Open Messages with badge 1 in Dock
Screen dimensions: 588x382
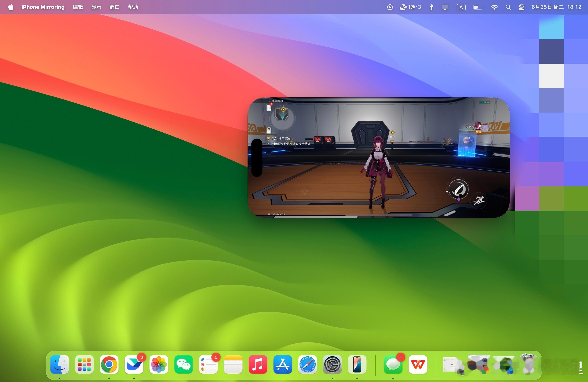point(393,364)
